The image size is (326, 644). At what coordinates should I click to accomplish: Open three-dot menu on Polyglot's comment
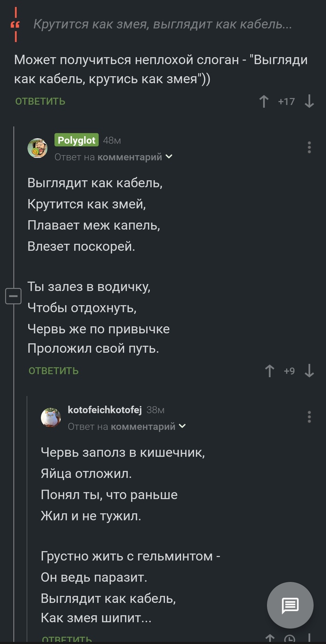pyautogui.click(x=309, y=148)
